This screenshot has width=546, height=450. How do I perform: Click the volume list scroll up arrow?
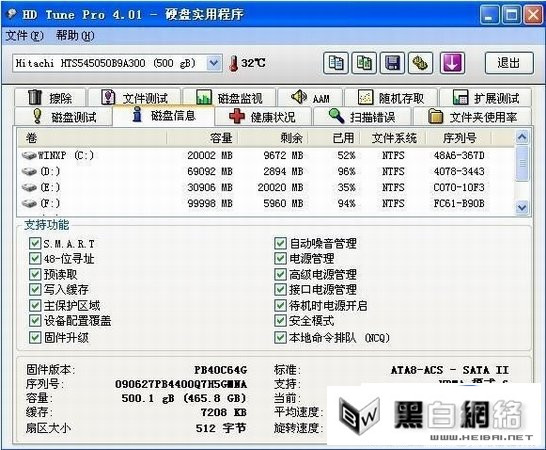click(x=522, y=137)
